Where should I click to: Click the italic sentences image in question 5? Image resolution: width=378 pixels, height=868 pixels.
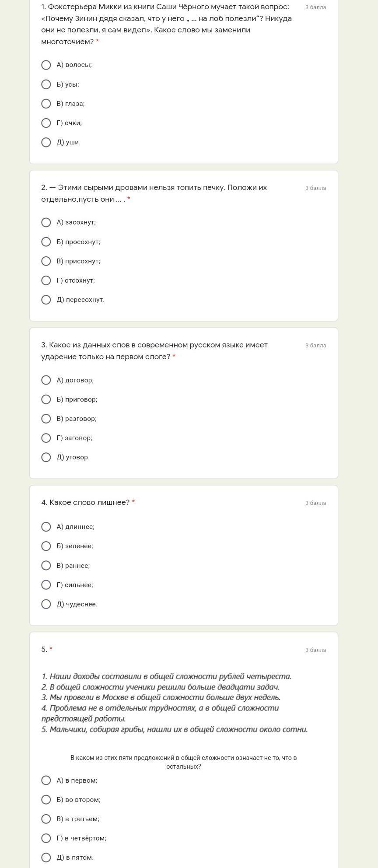point(175,703)
